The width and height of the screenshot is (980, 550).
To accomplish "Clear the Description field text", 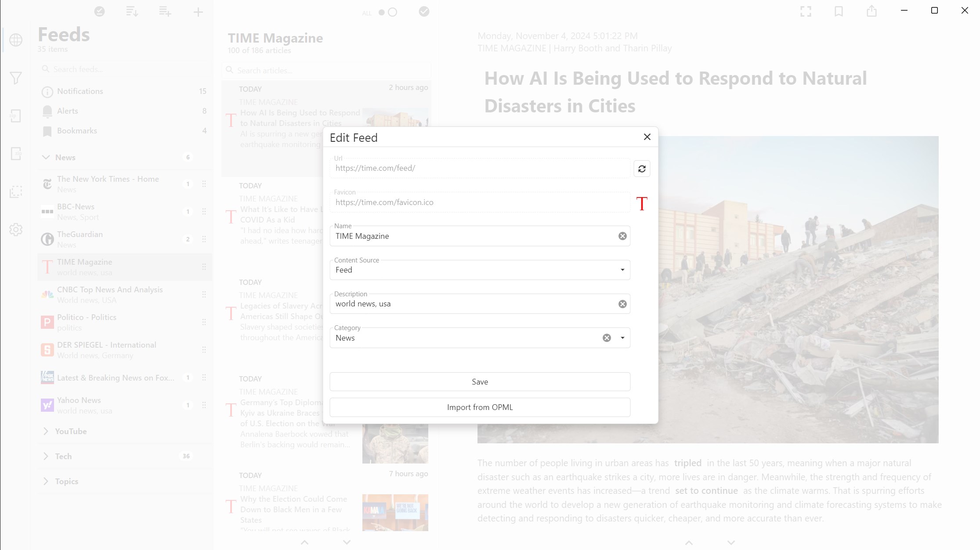I will click(622, 304).
